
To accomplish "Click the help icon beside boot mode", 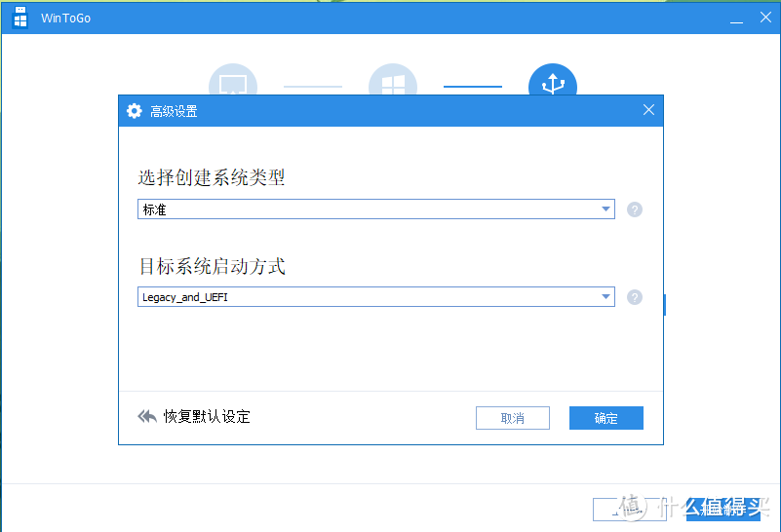I will coord(634,297).
